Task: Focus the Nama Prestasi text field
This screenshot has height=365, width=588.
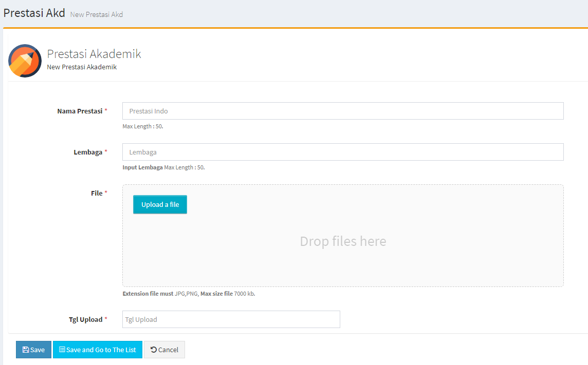Action: tap(343, 111)
